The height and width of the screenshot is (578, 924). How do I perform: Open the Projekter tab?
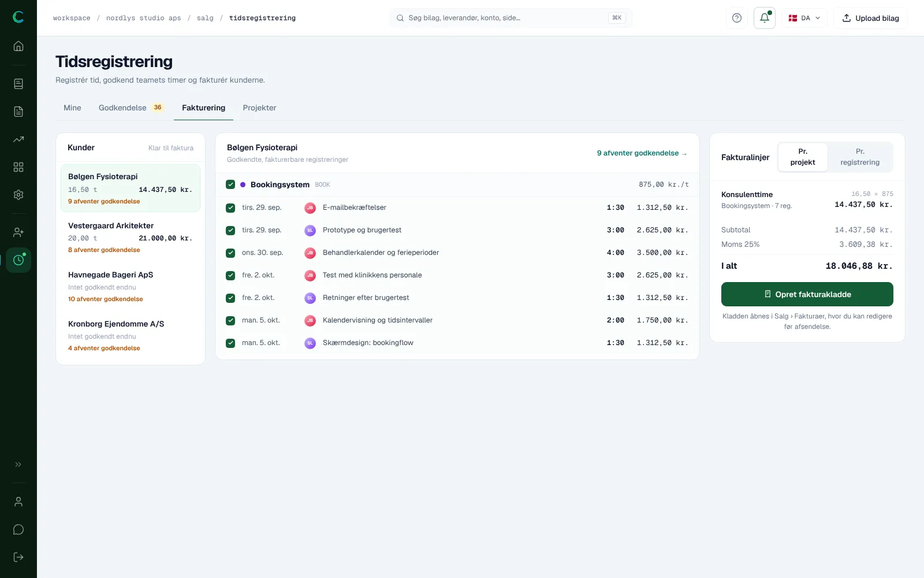259,108
